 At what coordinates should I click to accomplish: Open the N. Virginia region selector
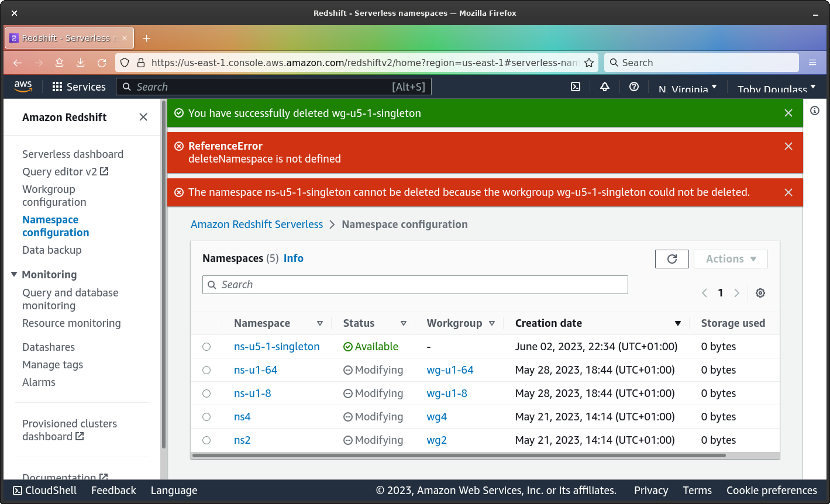[x=687, y=89]
